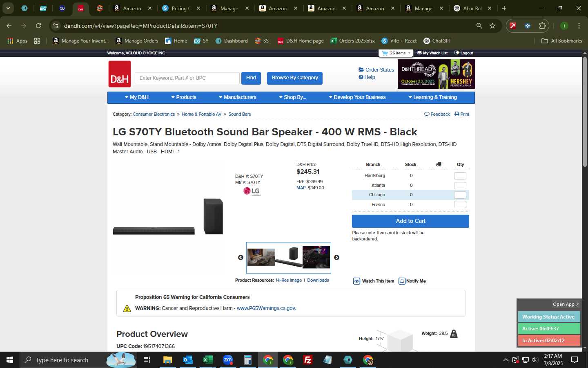Open the Hi-Res Image link

[x=289, y=280]
